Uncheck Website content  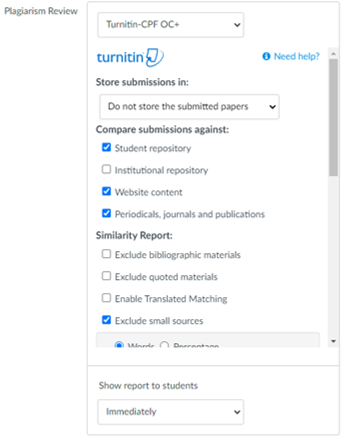pos(106,191)
